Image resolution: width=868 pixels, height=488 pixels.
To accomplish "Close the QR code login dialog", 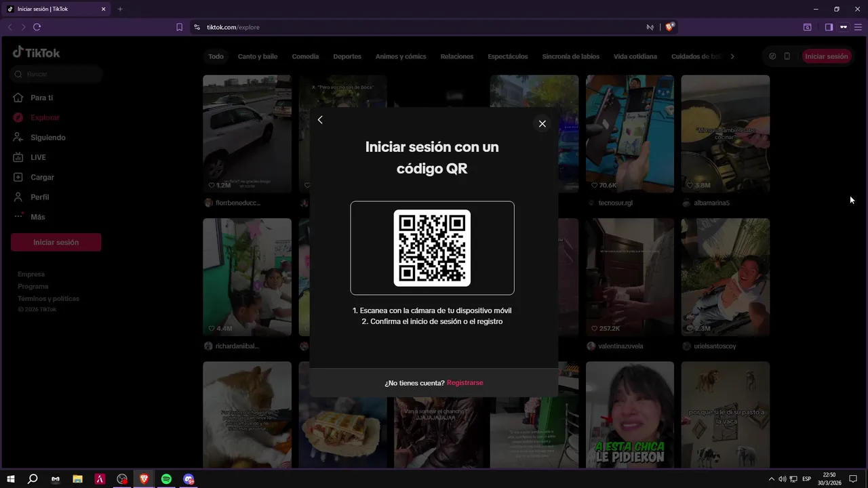I will point(542,123).
